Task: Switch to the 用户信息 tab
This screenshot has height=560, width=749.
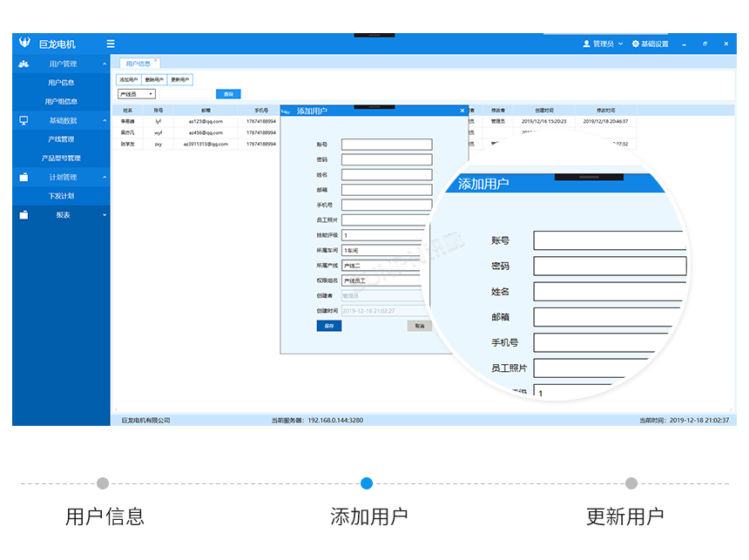Action: 138,64
